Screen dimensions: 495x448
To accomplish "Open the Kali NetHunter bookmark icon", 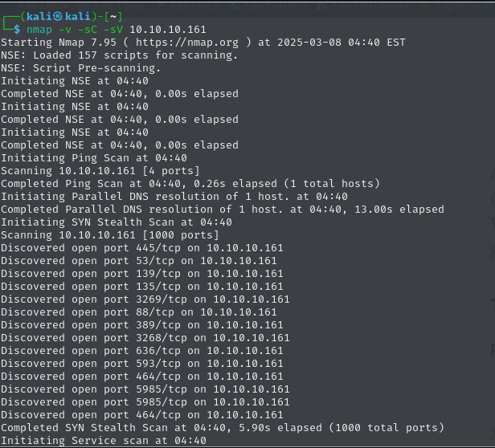I will (x=322, y=6).
